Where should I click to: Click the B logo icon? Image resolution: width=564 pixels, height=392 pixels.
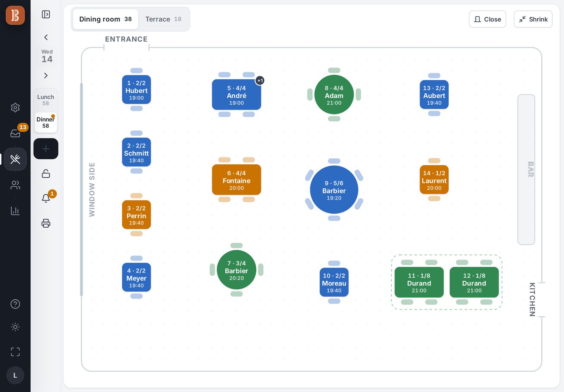[15, 15]
